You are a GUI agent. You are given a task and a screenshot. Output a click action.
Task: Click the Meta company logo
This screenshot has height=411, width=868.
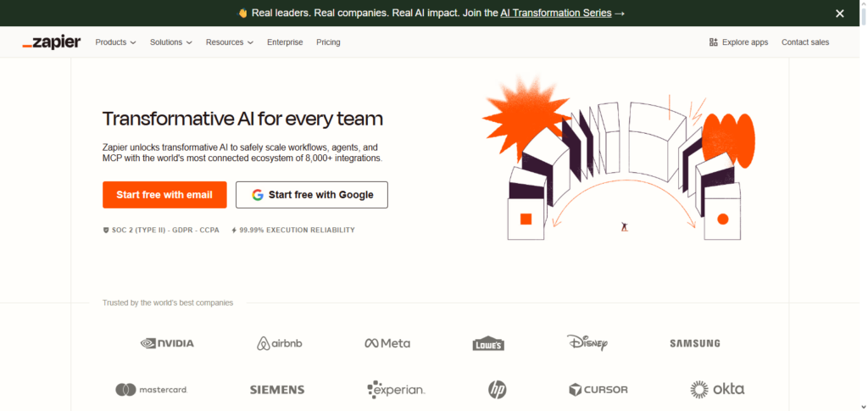click(387, 343)
